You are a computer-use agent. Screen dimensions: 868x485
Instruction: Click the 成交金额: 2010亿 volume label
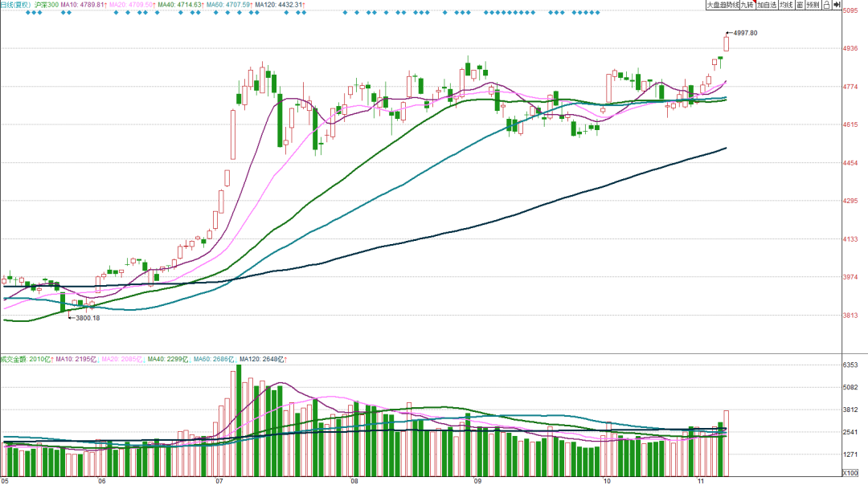click(27, 360)
